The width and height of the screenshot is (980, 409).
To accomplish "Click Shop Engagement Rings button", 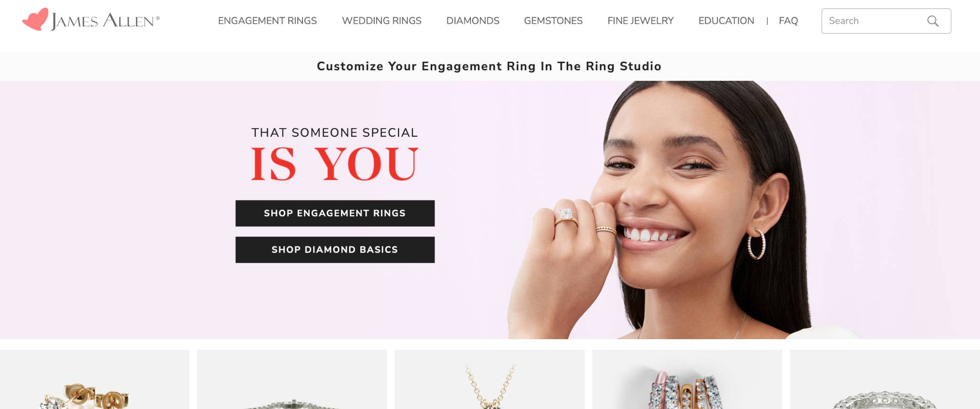I will [335, 213].
